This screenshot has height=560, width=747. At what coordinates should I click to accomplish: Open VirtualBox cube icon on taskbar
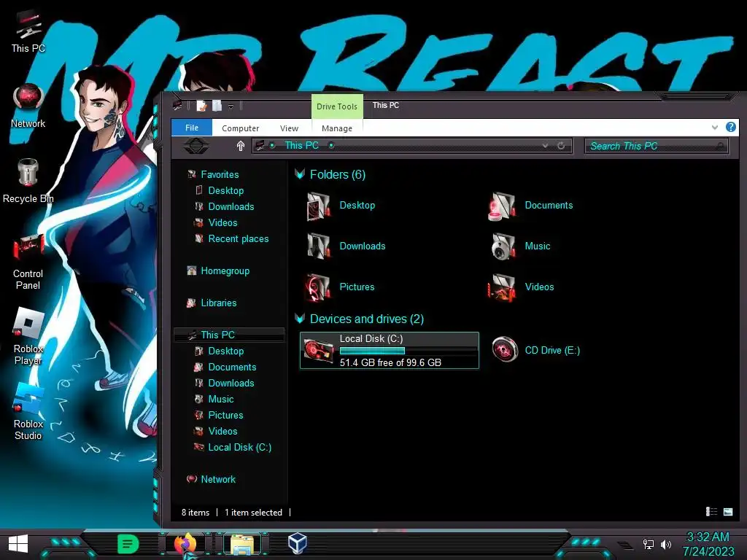click(x=298, y=543)
